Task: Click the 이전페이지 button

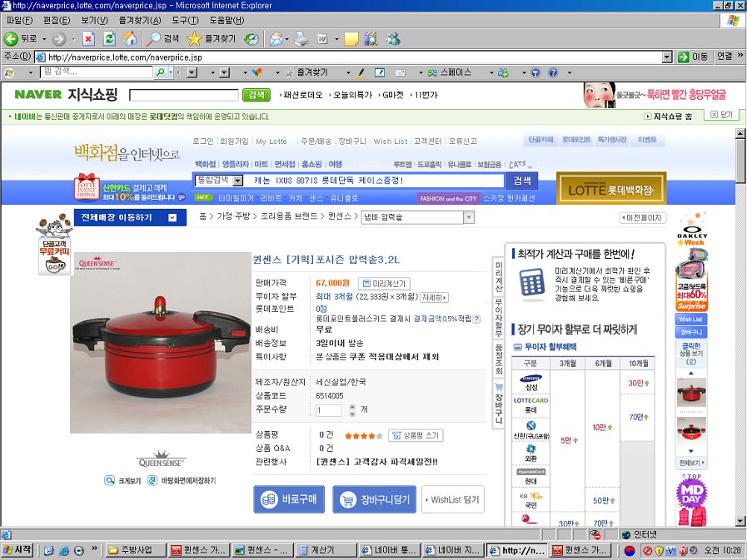Action: [642, 218]
